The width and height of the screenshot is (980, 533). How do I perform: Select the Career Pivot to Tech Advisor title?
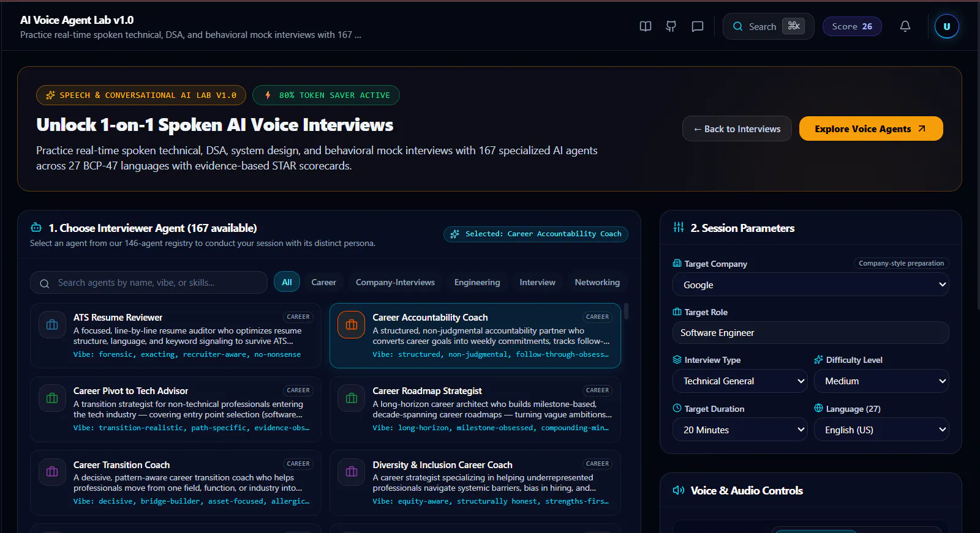(x=130, y=390)
